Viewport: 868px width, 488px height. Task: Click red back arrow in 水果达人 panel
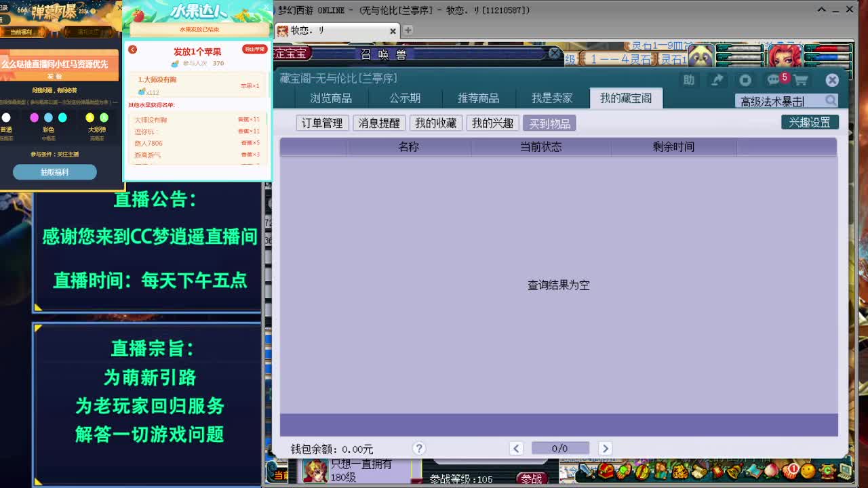tap(132, 49)
